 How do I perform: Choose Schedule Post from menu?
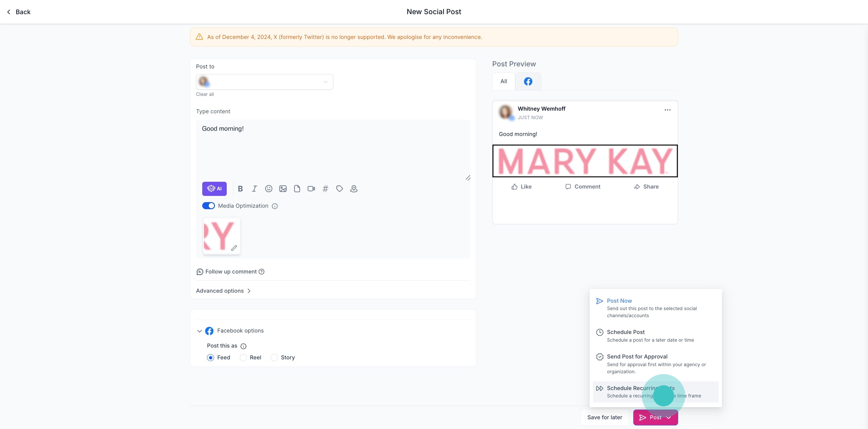(x=625, y=332)
